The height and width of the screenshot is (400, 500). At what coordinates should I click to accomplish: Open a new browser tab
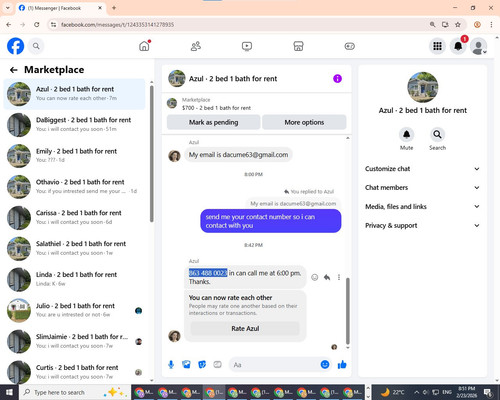pyautogui.click(x=114, y=8)
